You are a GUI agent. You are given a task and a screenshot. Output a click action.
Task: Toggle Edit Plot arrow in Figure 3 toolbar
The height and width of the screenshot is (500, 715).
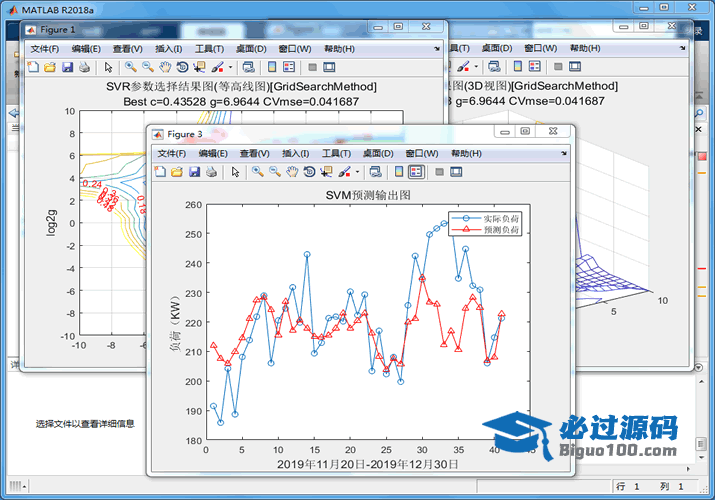(235, 172)
